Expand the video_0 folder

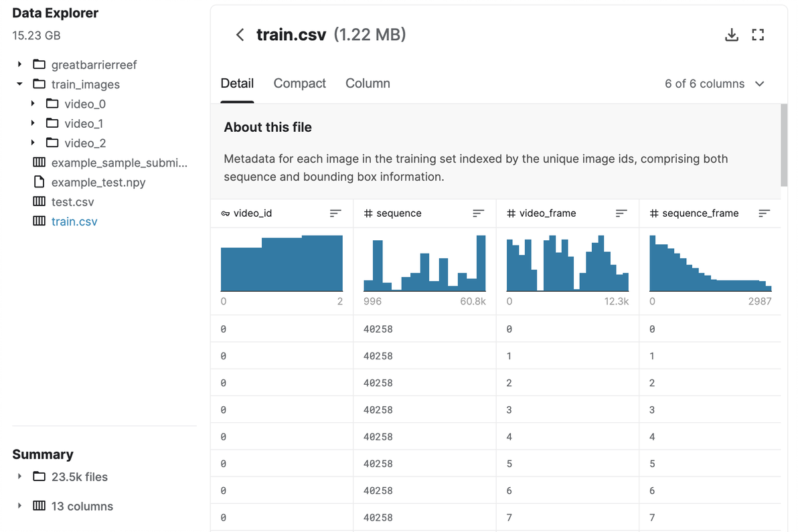click(33, 104)
